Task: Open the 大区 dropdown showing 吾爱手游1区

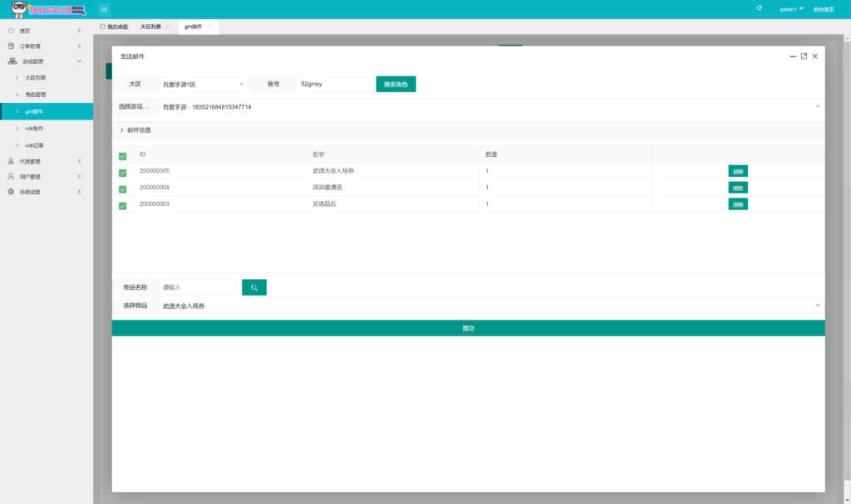Action: pos(203,84)
